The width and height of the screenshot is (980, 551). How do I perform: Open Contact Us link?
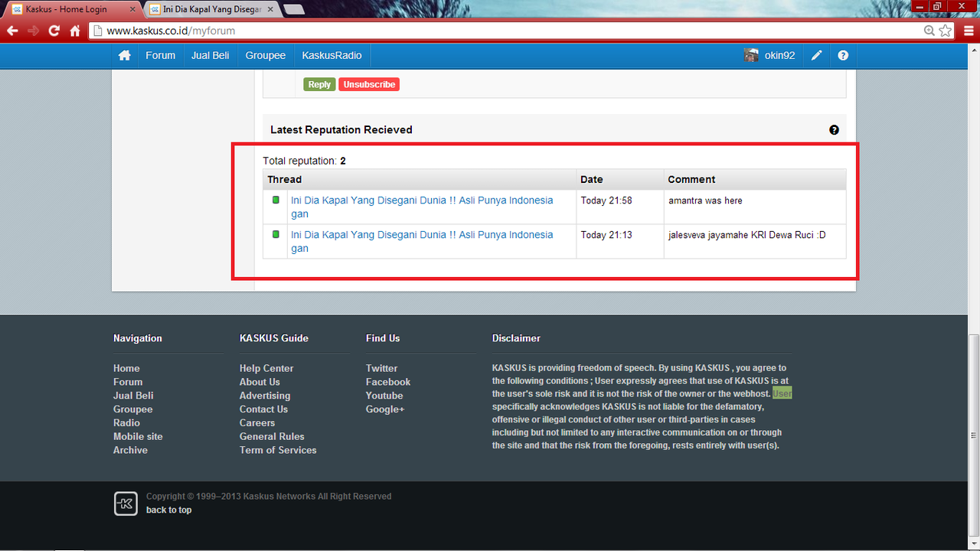[263, 409]
